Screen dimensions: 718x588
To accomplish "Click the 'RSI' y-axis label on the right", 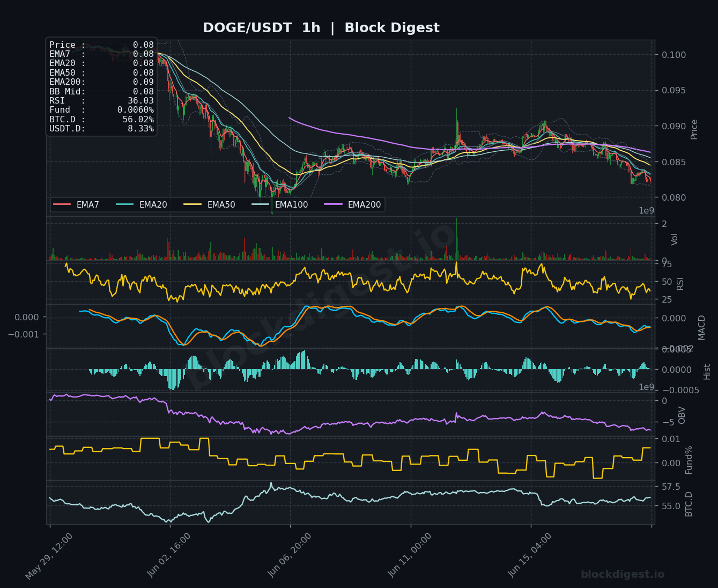I will click(x=680, y=283).
